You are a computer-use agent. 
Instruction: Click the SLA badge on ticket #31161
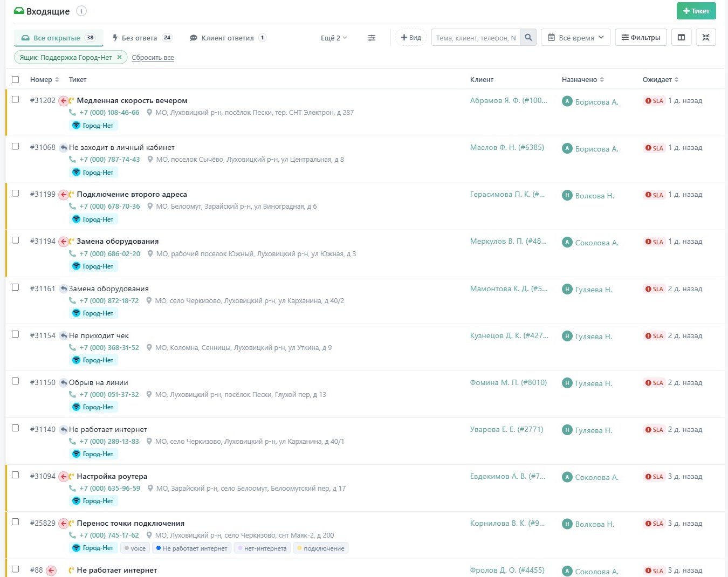[x=655, y=289]
